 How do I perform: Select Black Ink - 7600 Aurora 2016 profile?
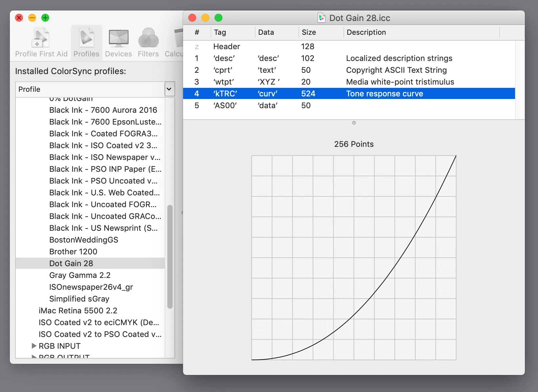tap(90, 110)
